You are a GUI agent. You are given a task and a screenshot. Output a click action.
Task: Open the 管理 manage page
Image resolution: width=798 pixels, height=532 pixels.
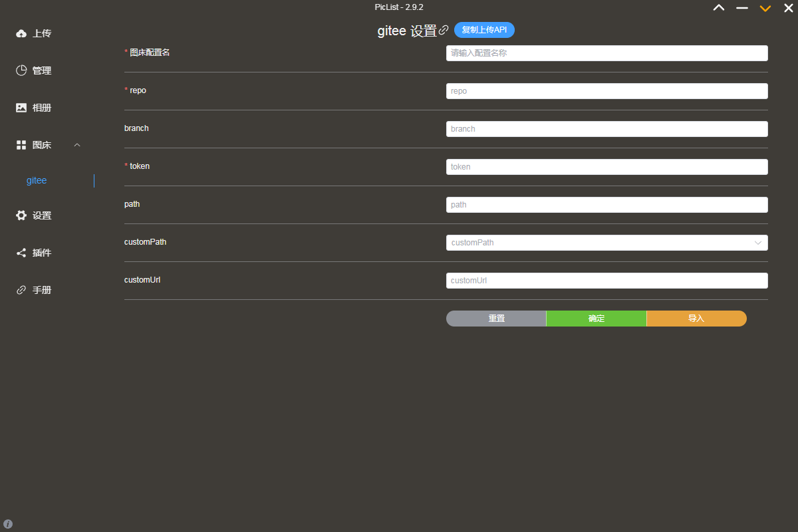point(41,70)
